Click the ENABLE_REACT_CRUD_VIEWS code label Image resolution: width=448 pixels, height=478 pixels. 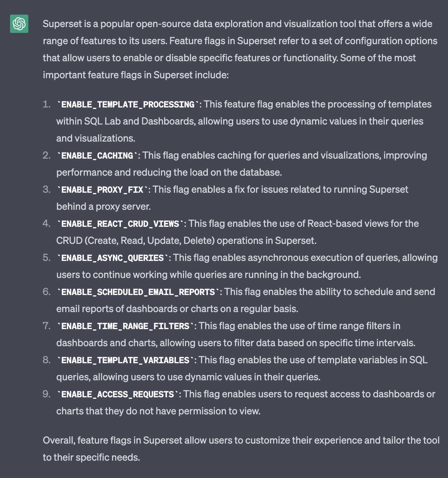(x=120, y=224)
